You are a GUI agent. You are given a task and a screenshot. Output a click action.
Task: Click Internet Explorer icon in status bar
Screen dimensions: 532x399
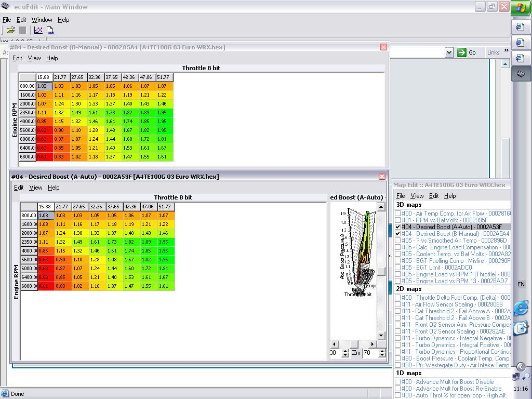click(x=5, y=394)
